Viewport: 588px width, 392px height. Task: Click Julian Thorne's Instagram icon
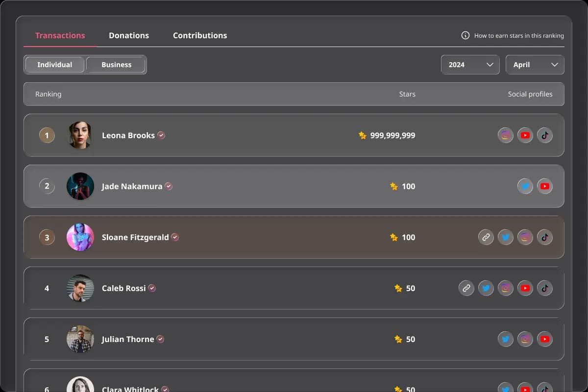(525, 339)
